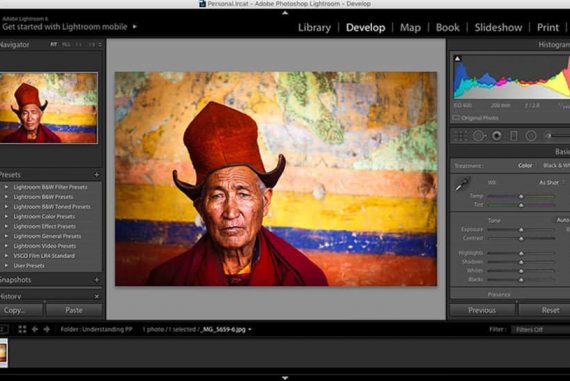The width and height of the screenshot is (570, 381).
Task: Click the Contrast slider handle
Action: tap(521, 238)
